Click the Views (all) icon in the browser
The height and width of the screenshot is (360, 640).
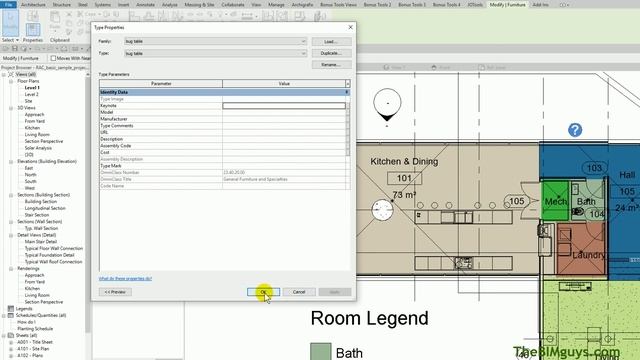click(11, 74)
